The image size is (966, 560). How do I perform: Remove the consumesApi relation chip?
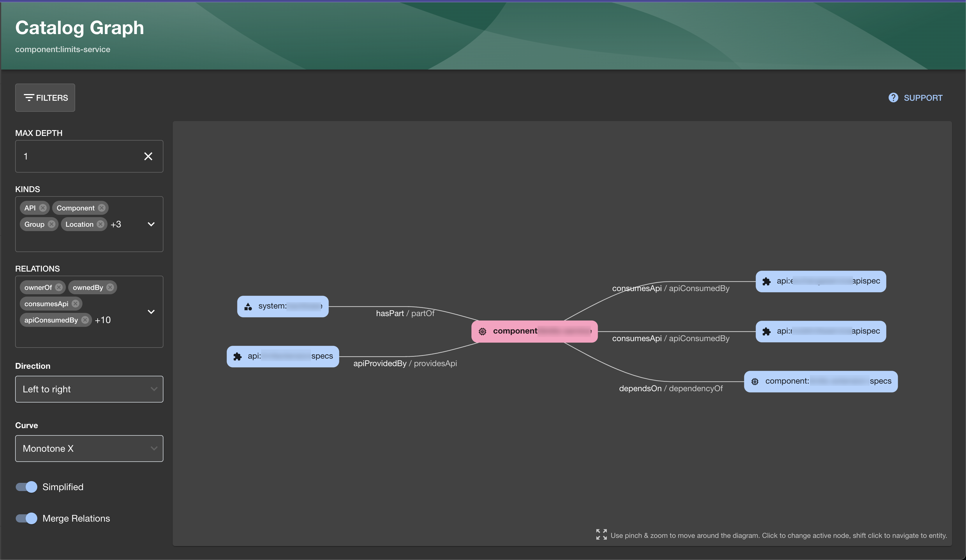point(75,304)
